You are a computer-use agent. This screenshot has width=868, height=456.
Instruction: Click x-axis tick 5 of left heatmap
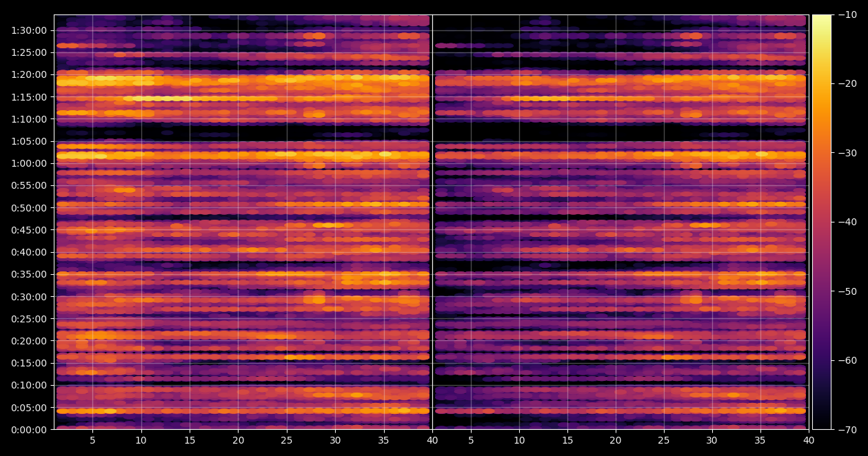click(x=92, y=441)
